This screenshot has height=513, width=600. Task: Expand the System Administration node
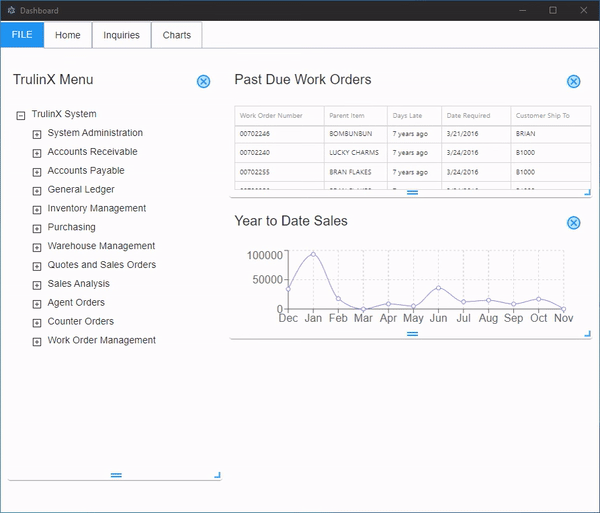tap(37, 134)
